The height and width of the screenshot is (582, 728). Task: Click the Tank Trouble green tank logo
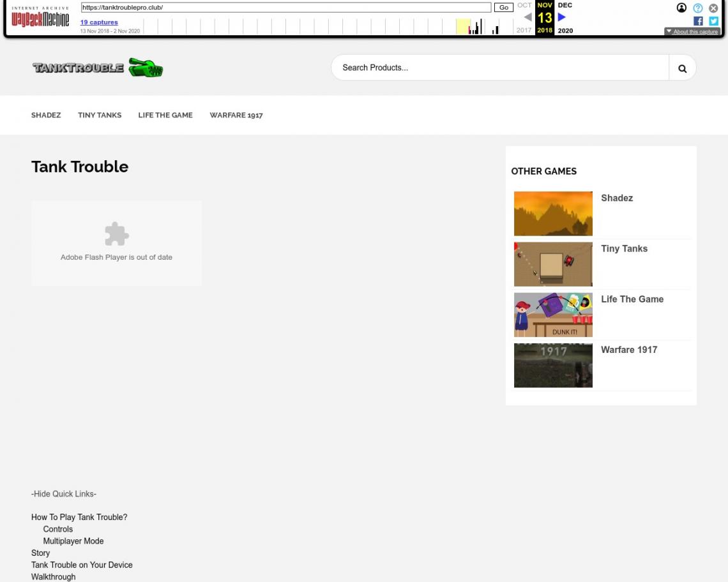pos(98,68)
